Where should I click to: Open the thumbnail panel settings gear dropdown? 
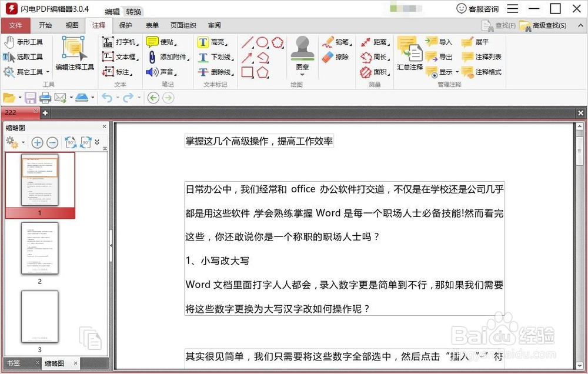(x=15, y=142)
